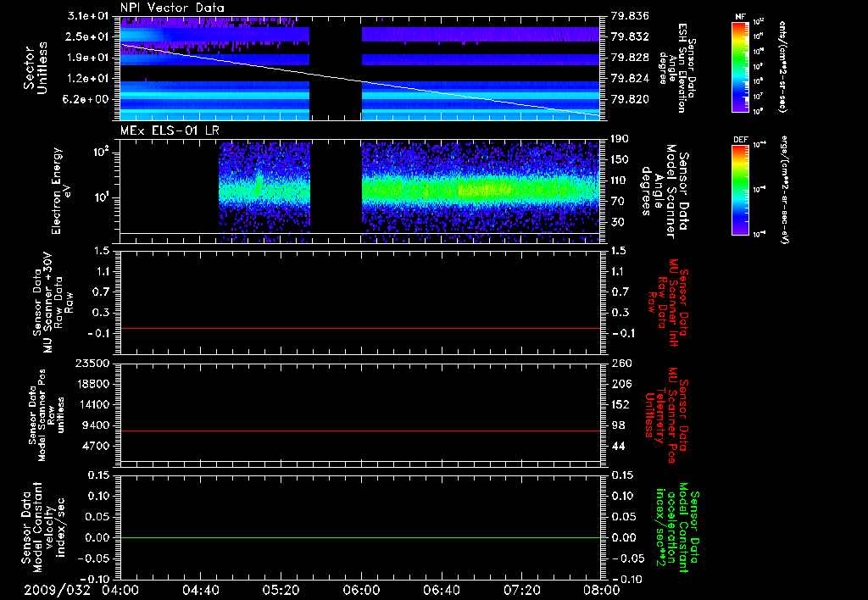Viewport: 868px width, 600px height.
Task: Click the 30 scanner angle tick value
Action: pos(618,223)
